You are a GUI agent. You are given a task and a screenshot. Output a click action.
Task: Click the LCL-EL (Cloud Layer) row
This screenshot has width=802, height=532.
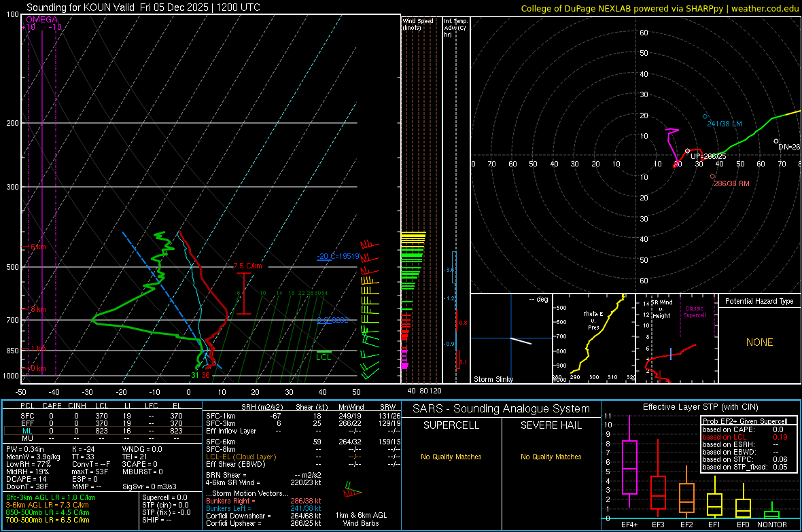coord(303,457)
